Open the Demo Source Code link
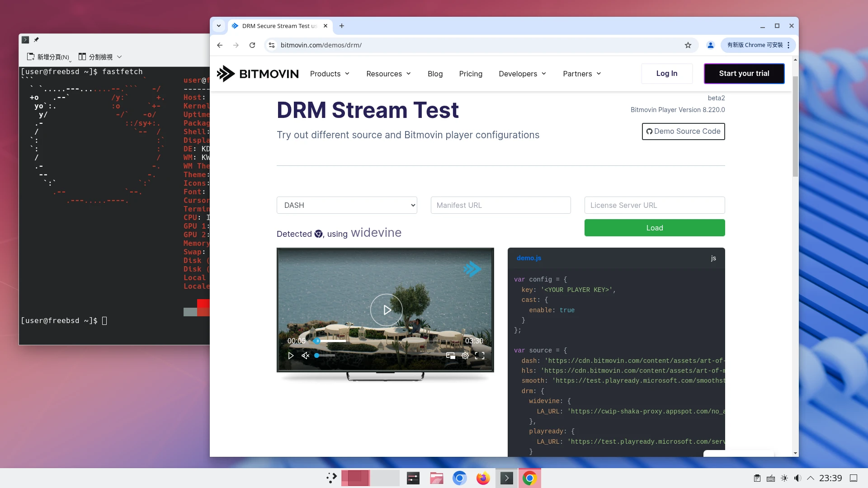The height and width of the screenshot is (488, 868). point(683,131)
